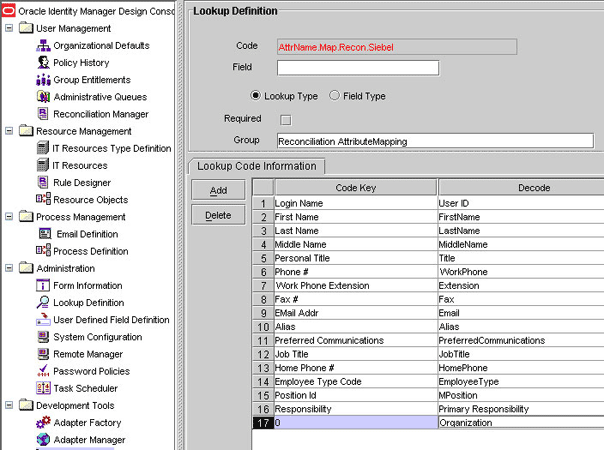Click the highlighted code key cell in row 17
Viewport: 604px width, 450px height.
pos(356,423)
